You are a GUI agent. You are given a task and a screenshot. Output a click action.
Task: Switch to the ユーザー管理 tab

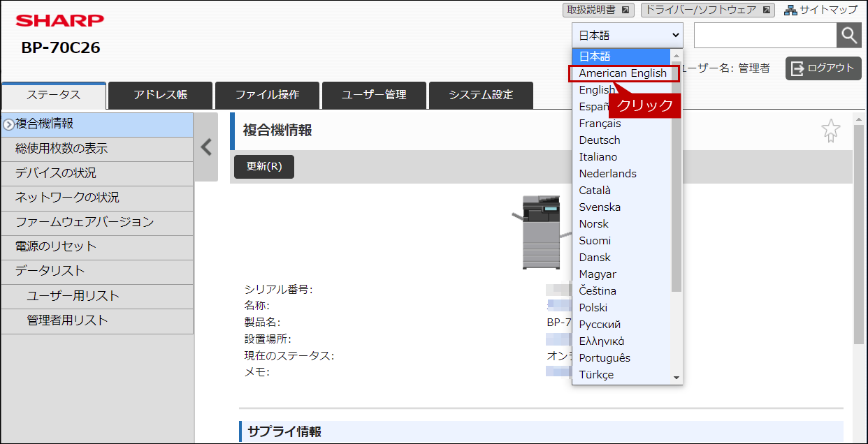point(374,95)
